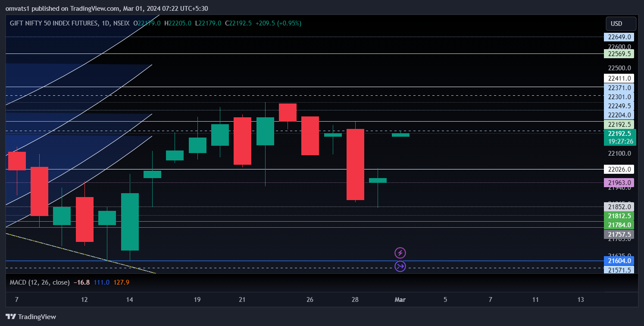Click the 22500.0 axis price tick
Image resolution: width=644 pixels, height=326 pixels.
pos(619,68)
